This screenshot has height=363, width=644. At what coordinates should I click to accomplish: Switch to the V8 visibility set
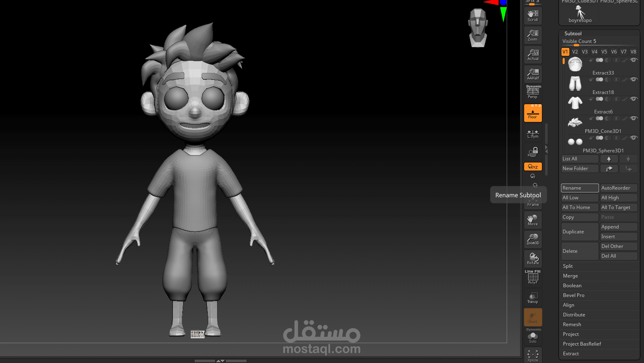pyautogui.click(x=633, y=52)
